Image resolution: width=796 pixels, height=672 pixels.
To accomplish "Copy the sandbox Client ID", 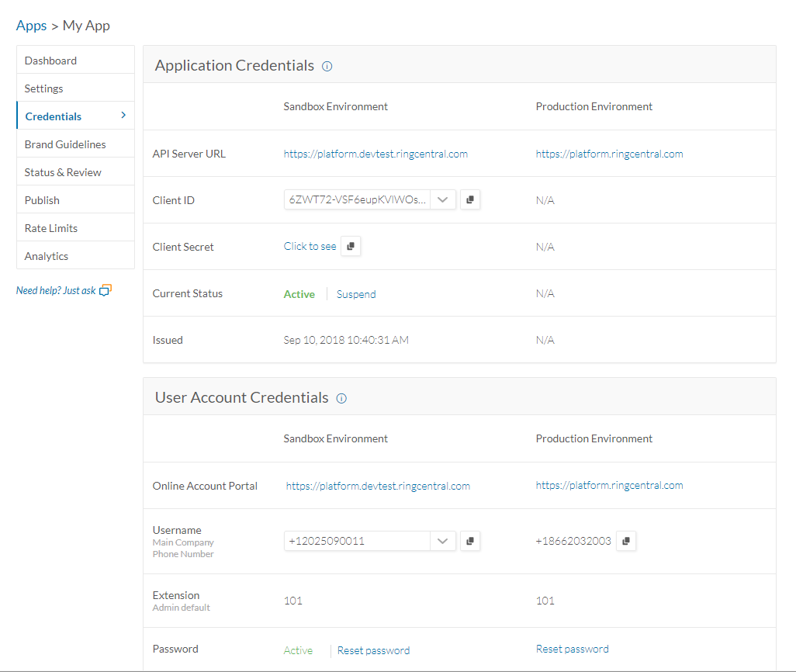I will click(x=470, y=199).
